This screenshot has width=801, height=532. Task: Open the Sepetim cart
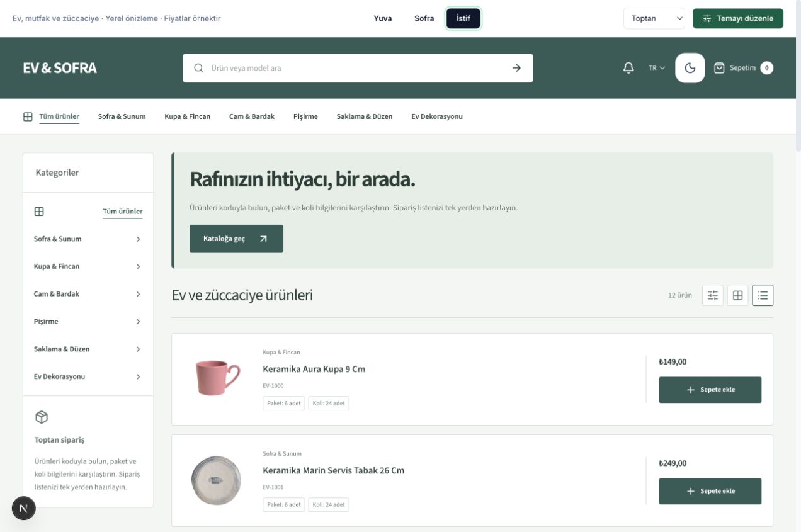tap(743, 68)
